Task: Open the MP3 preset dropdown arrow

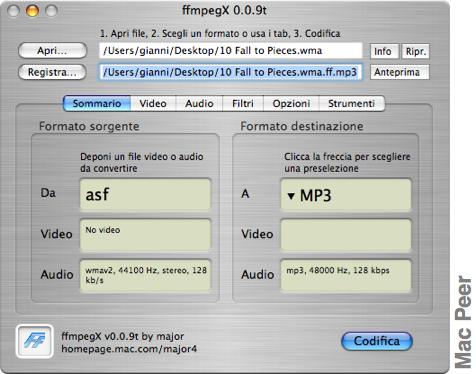Action: 291,196
